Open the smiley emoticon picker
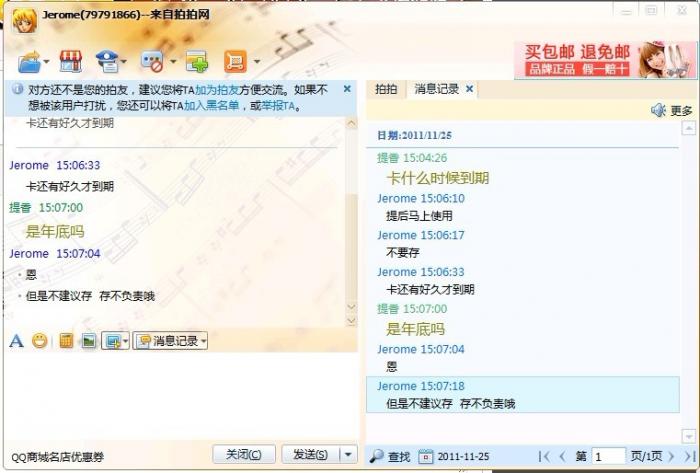The height and width of the screenshot is (473, 700). click(x=40, y=341)
